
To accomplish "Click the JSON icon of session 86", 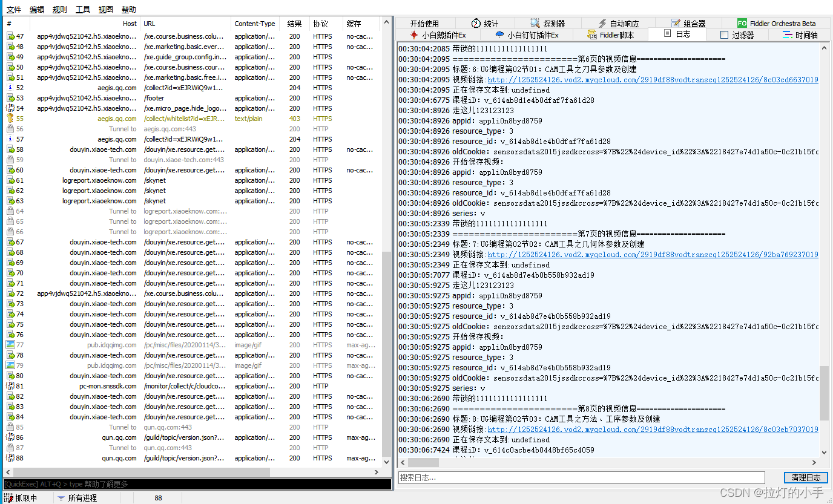I will click(10, 437).
